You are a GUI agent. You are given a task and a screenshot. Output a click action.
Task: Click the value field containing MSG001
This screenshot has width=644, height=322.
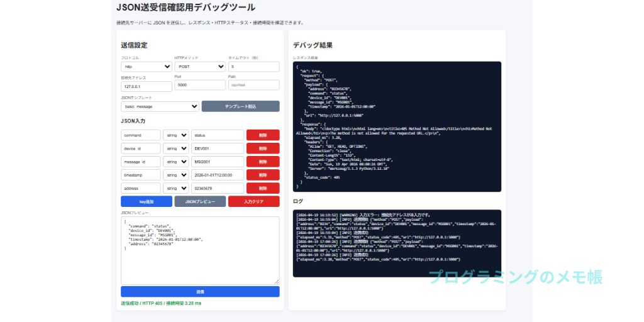click(217, 162)
